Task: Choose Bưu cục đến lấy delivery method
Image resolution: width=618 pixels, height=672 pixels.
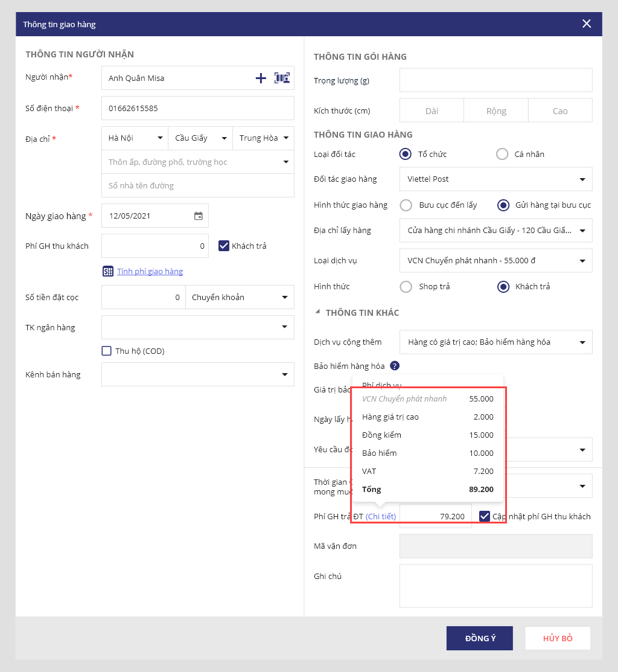Action: click(406, 205)
